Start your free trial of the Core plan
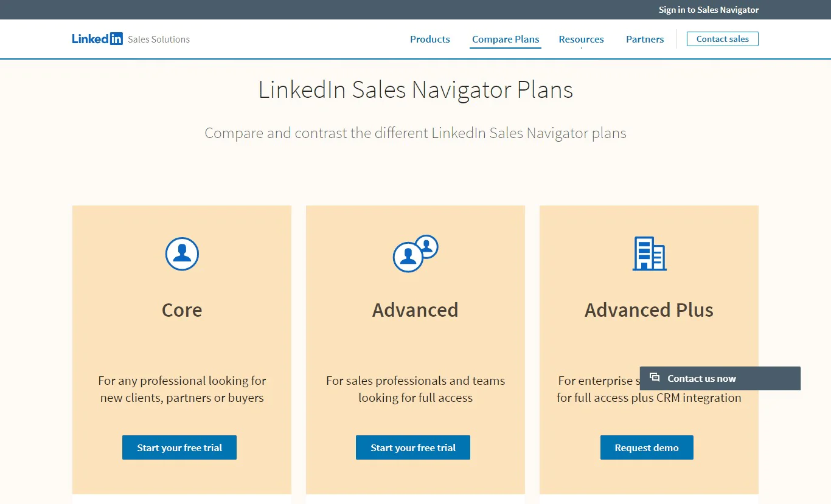This screenshot has height=504, width=831. (x=179, y=447)
